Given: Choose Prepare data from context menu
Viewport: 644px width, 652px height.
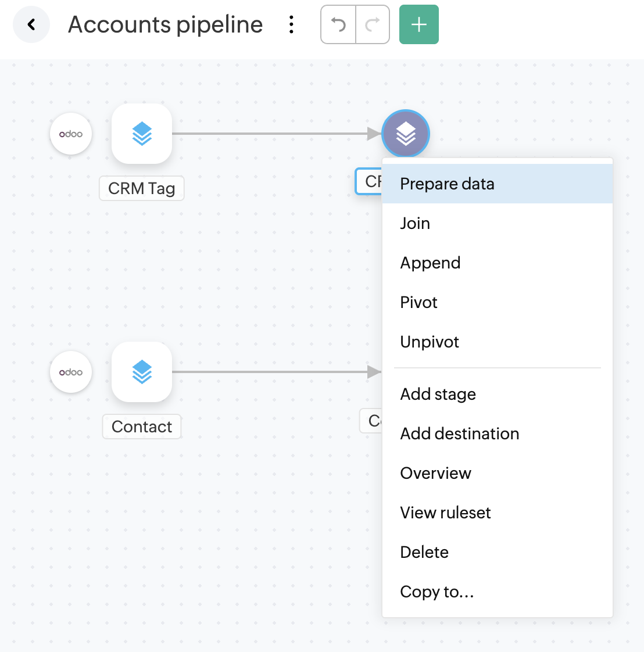Looking at the screenshot, I should (447, 184).
